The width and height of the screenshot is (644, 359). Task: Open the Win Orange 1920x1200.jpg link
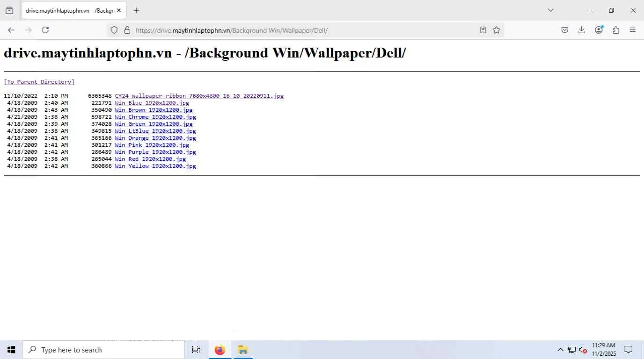pos(155,138)
